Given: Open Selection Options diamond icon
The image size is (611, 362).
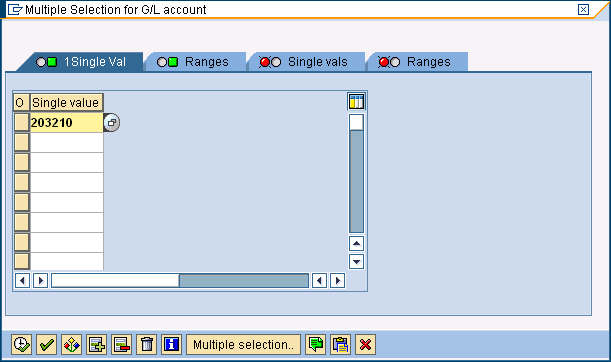Looking at the screenshot, I should (71, 344).
